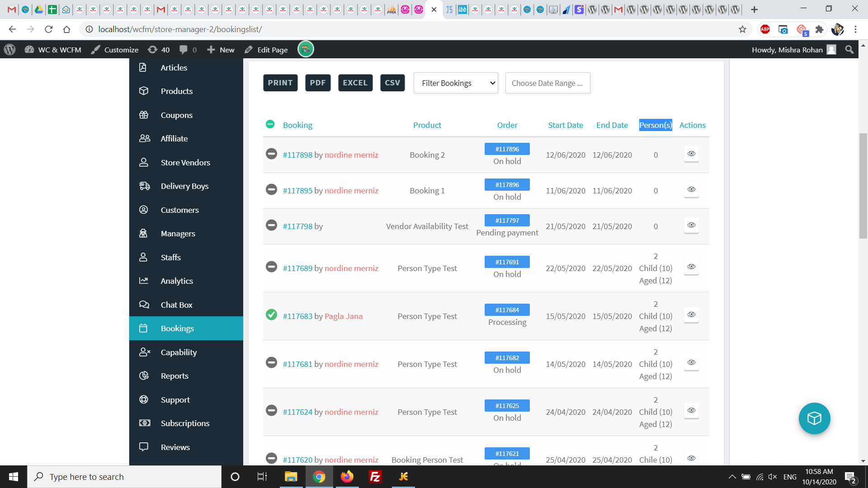
Task: Open order badge #117691
Action: coord(507,262)
